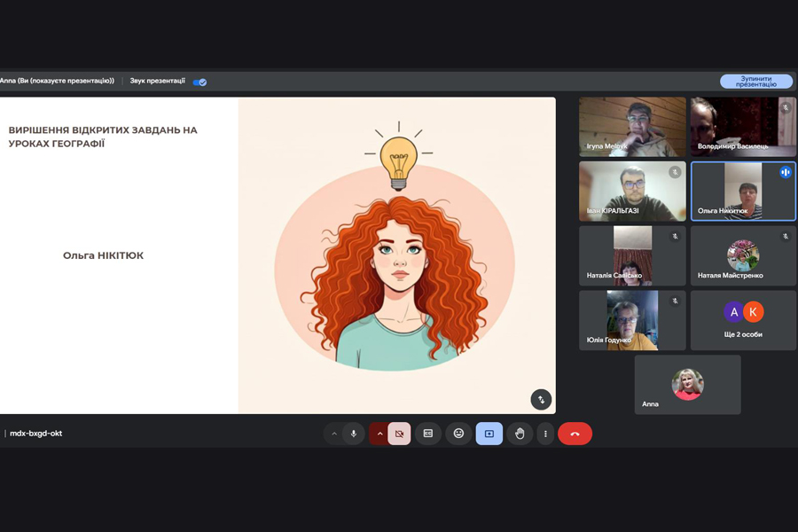Expand video settings arrow beside the camera
The image size is (798, 532).
[379, 434]
